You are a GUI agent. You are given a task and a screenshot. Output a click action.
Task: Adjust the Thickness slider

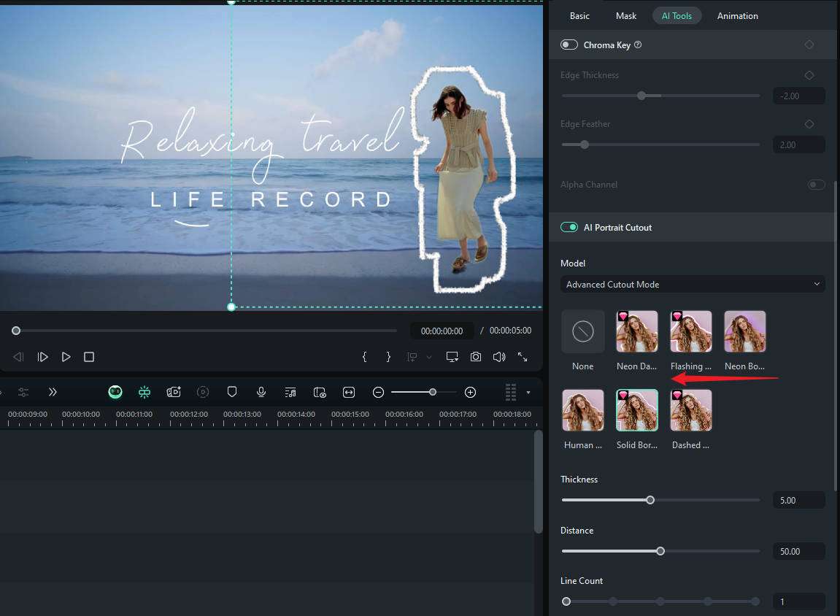[x=650, y=500]
